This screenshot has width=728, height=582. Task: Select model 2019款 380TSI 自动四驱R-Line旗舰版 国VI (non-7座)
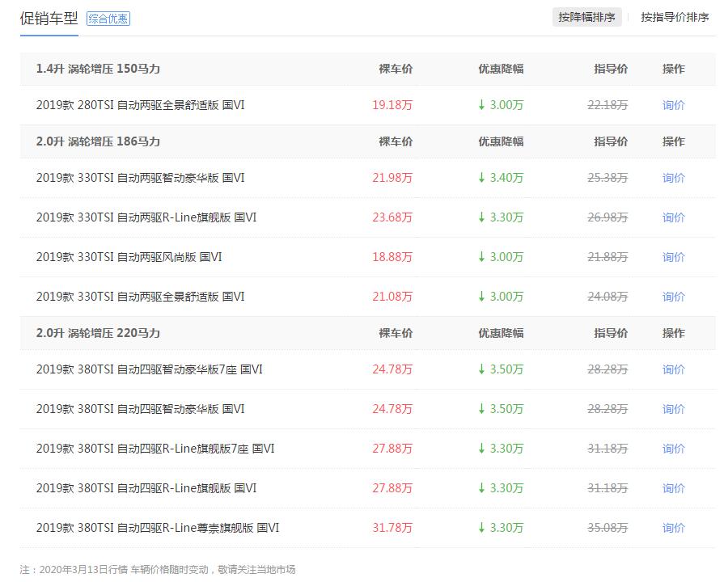[146, 488]
